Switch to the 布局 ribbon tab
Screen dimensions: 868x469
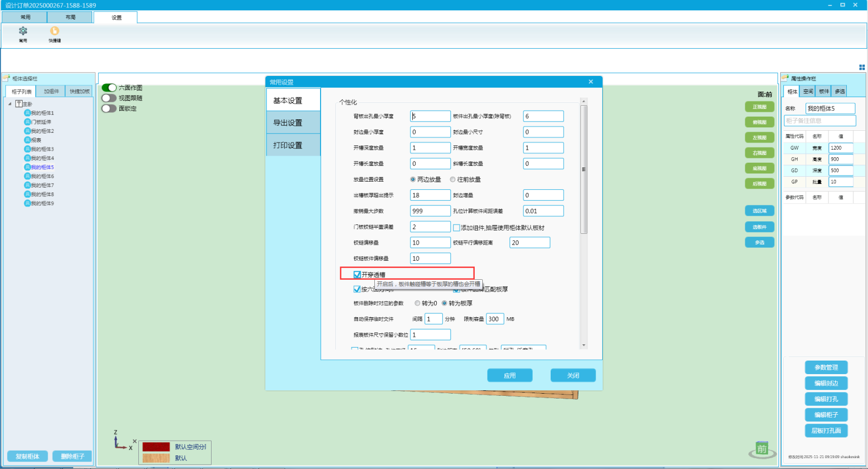[x=71, y=17]
